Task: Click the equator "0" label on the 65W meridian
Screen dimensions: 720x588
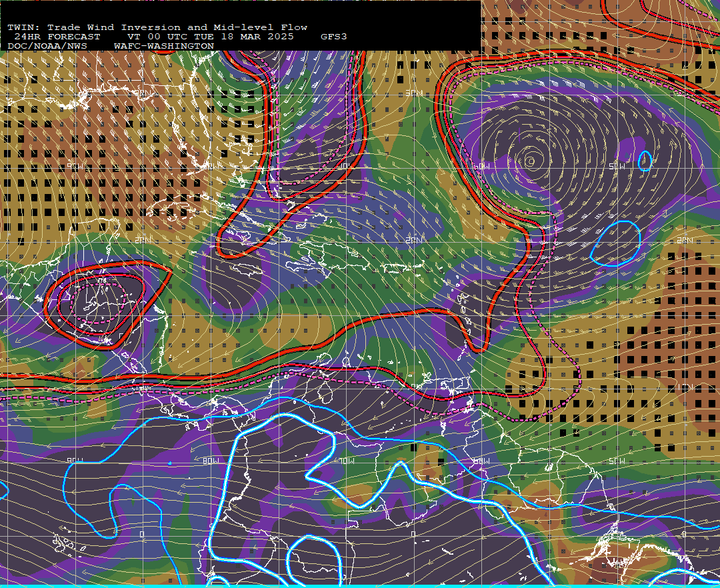Action: pos(414,534)
